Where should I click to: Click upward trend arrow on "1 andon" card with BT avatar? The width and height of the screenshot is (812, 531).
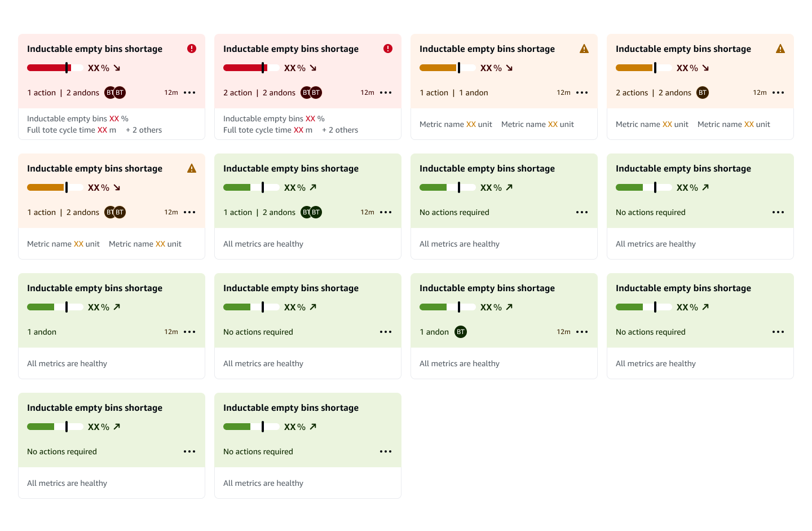point(509,307)
